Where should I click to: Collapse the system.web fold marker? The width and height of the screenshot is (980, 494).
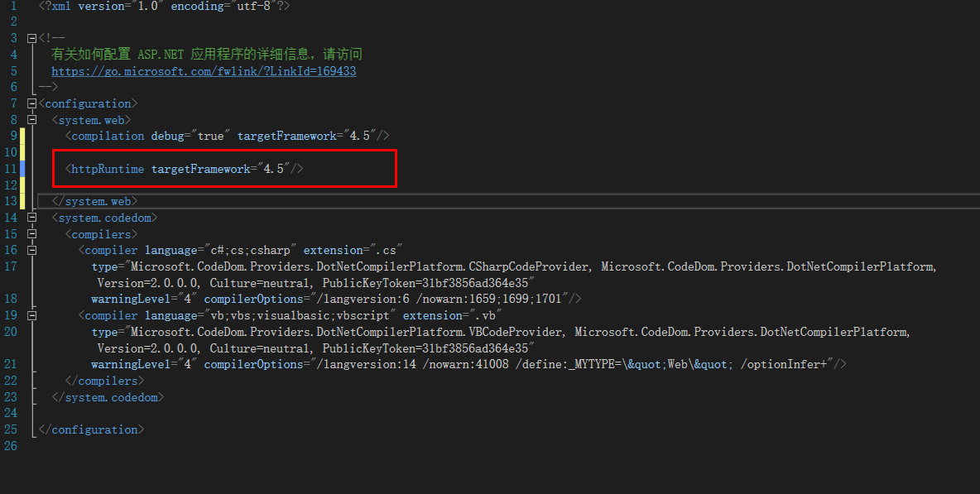[x=30, y=119]
